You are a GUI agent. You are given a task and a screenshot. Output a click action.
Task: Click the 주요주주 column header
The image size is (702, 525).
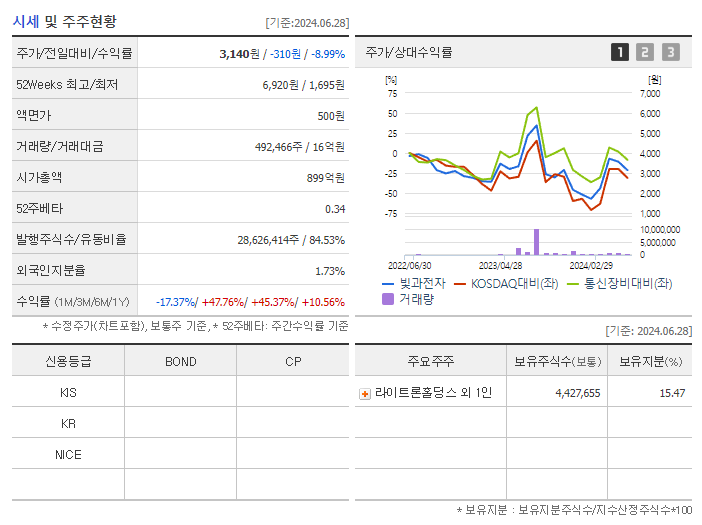[430, 361]
